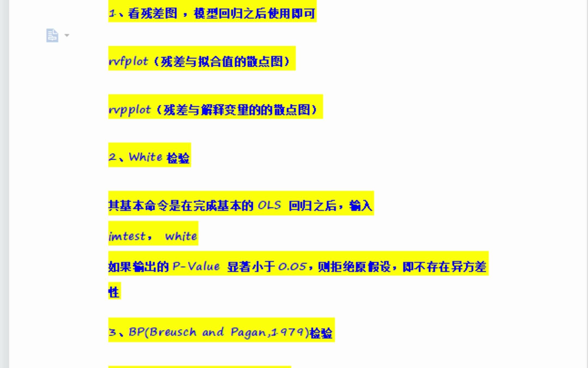588x368 pixels.
Task: Click the dropdown arrow next to document icon
Action: click(x=66, y=35)
